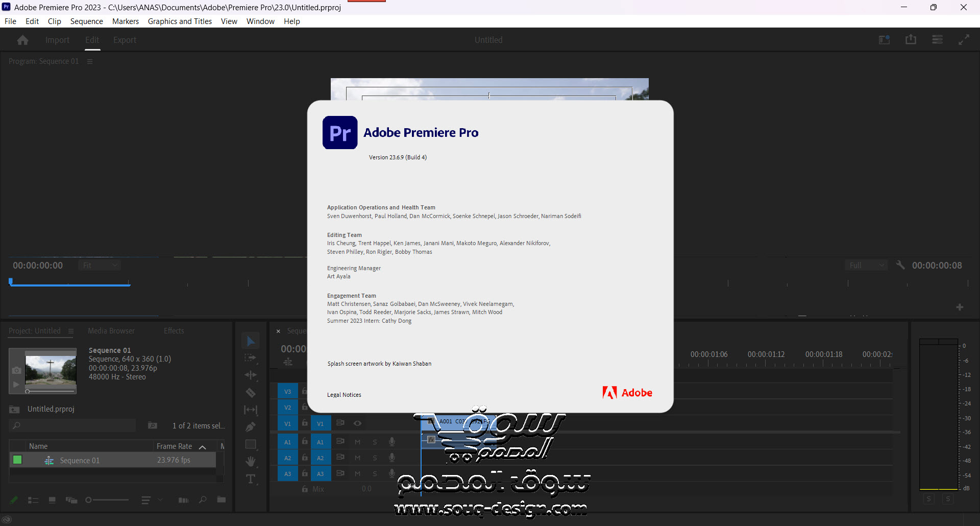980x526 pixels.
Task: Toggle V1 track output eye
Action: (357, 423)
